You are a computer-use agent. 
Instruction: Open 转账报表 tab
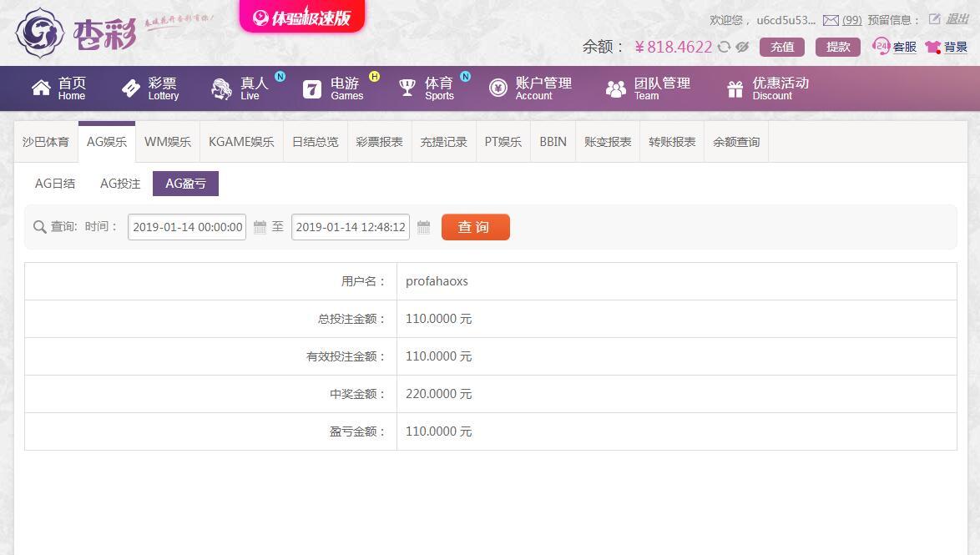point(672,142)
